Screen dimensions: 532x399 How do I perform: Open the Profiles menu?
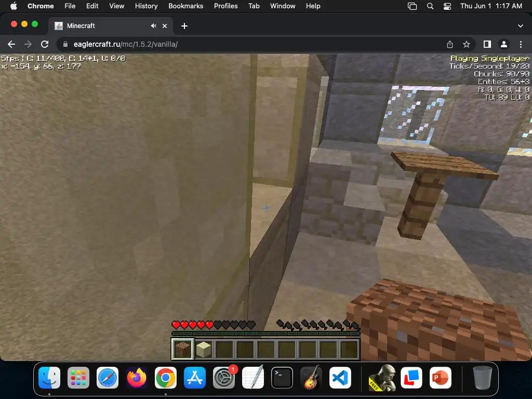(225, 6)
